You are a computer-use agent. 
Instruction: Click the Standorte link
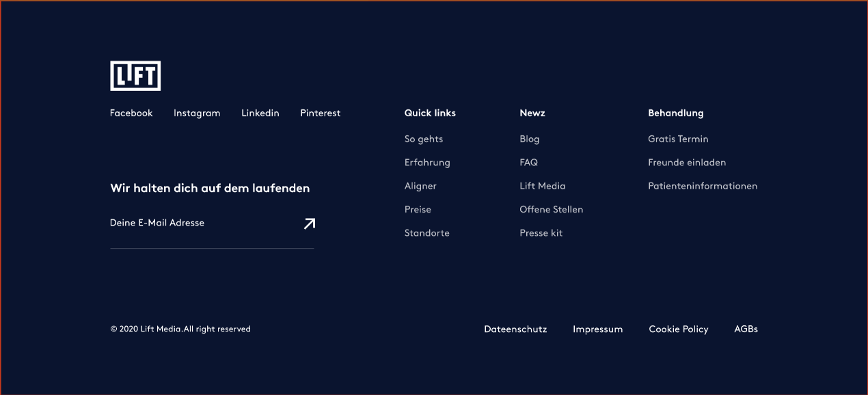(427, 233)
